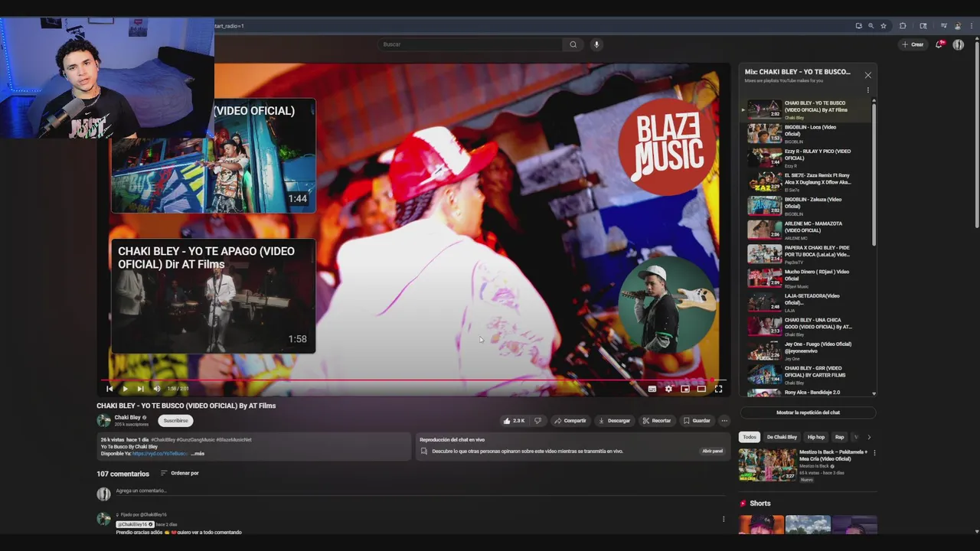Share video via Compartir
This screenshot has height=551, width=980.
(x=570, y=420)
